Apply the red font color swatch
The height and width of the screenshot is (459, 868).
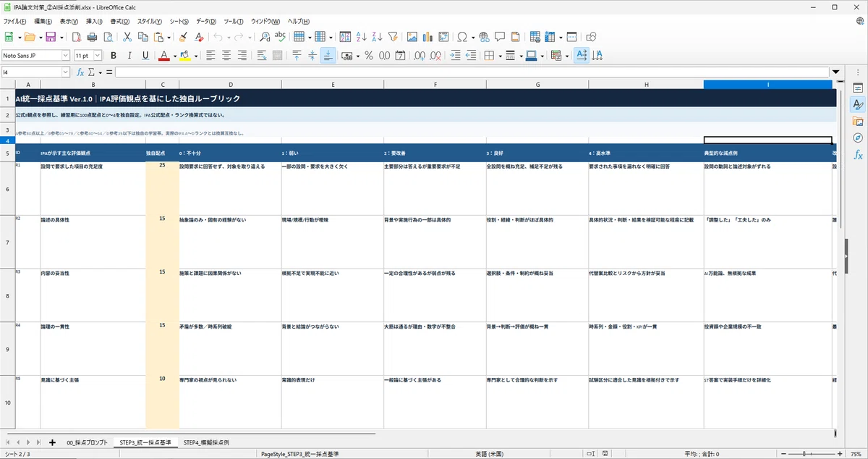[x=164, y=55]
